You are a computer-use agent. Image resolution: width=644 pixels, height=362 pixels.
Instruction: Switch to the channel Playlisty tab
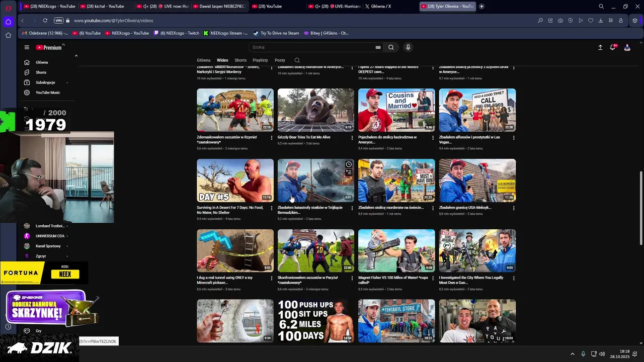[x=260, y=60]
